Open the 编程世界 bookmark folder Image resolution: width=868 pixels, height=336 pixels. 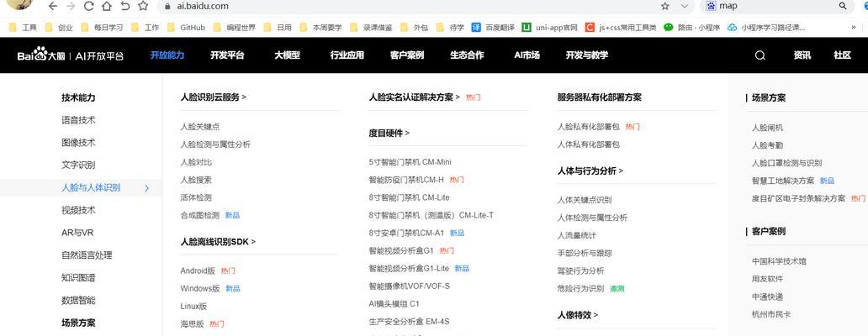pyautogui.click(x=234, y=27)
